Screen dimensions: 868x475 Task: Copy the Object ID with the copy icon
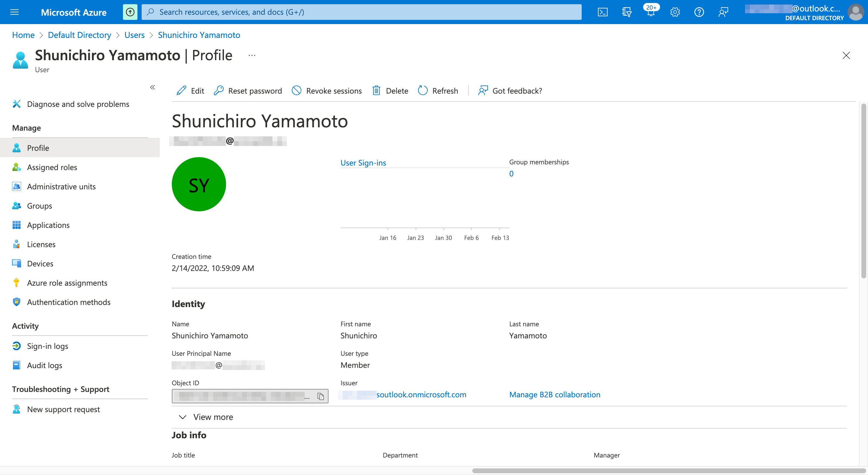click(x=320, y=396)
